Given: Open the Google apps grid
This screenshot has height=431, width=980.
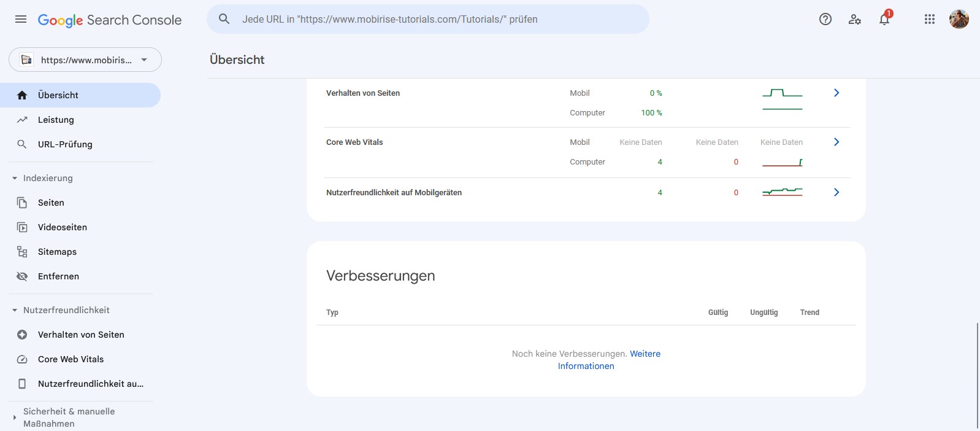Looking at the screenshot, I should tap(930, 19).
